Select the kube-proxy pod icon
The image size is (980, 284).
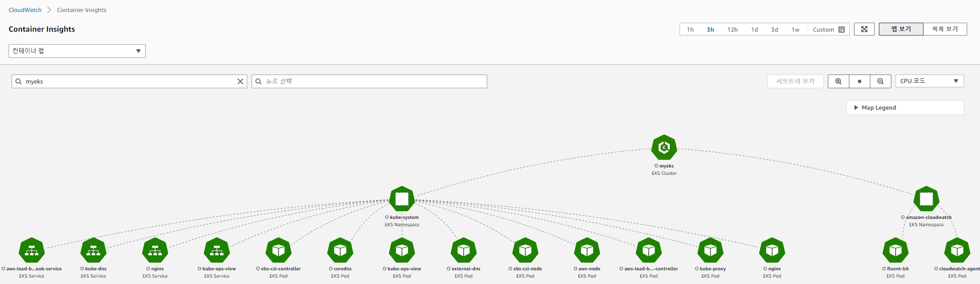pyautogui.click(x=710, y=250)
